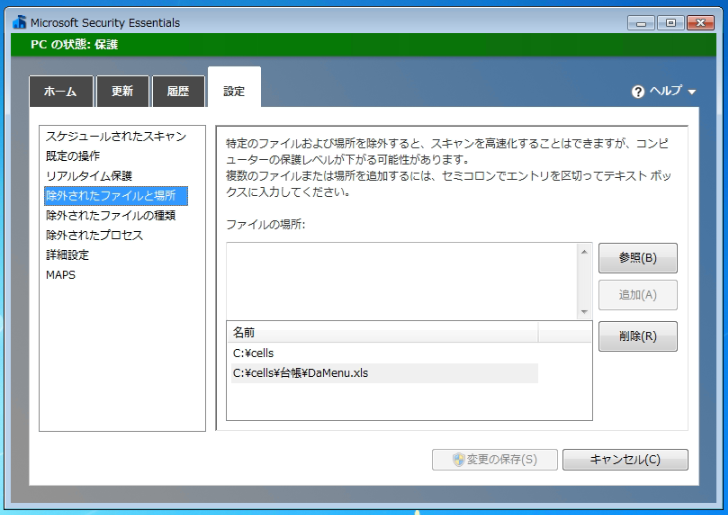728x515 pixels.
Task: Click the 変更の保存(S) button
Action: click(x=494, y=459)
